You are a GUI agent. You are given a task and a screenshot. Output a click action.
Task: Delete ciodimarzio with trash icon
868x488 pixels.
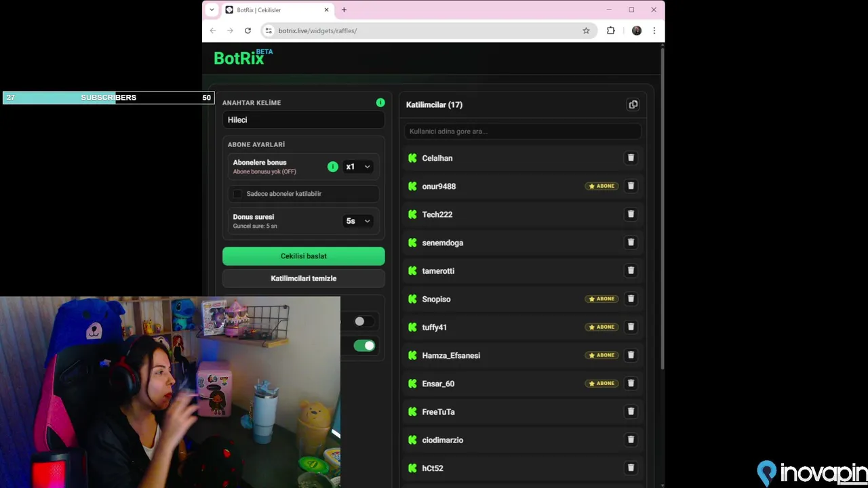coord(631,440)
